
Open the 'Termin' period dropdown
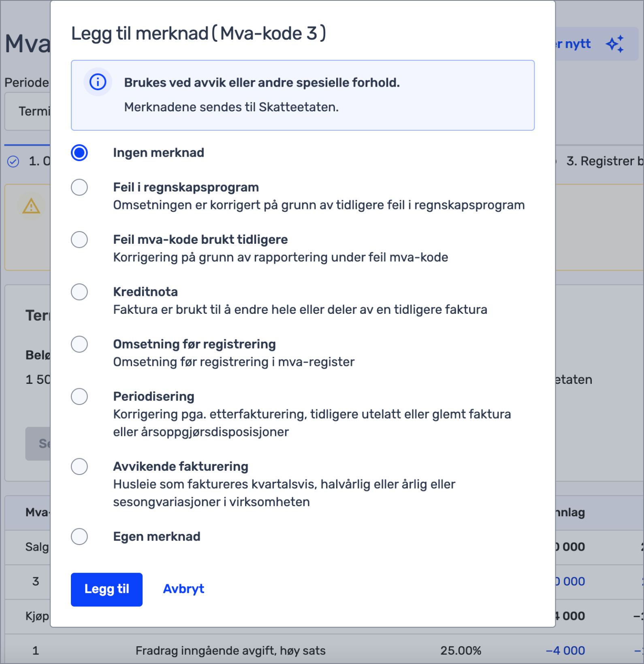pyautogui.click(x=28, y=111)
